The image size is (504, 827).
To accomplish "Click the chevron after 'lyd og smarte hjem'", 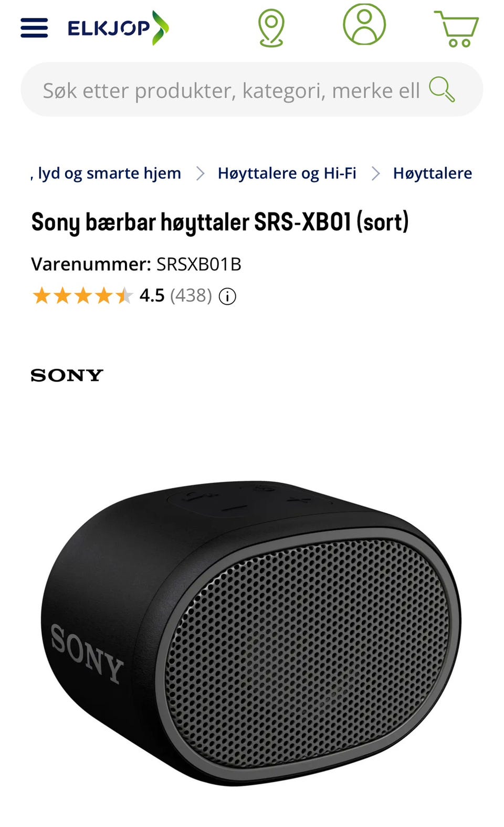I will [200, 173].
